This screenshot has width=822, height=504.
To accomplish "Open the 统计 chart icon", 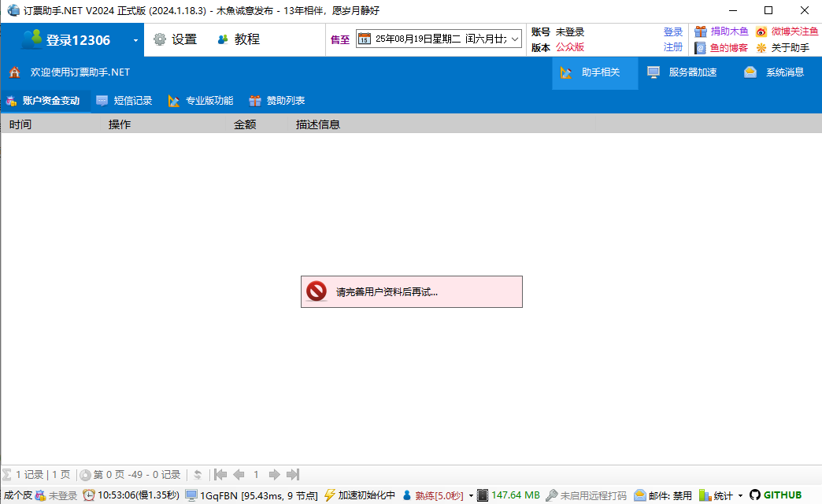I will [x=705, y=495].
